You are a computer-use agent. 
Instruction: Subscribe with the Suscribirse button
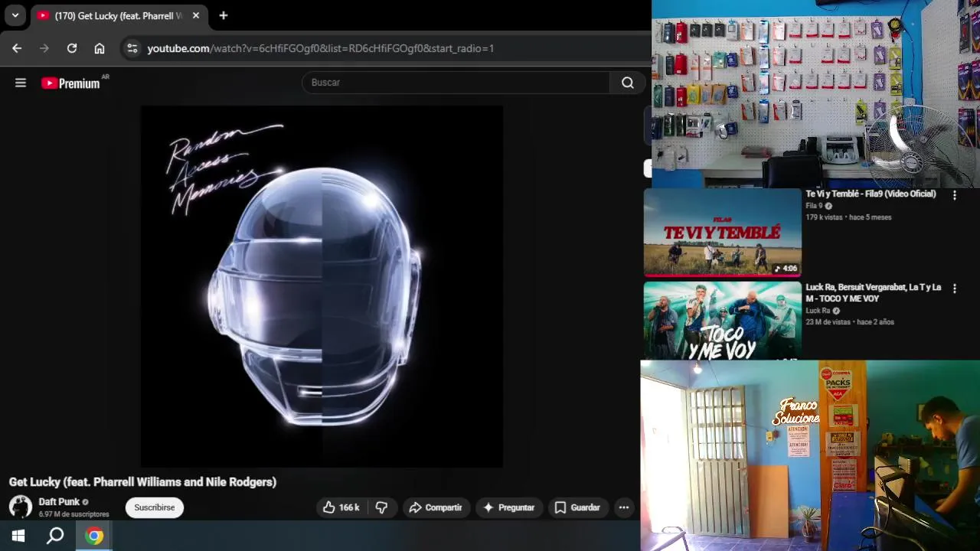155,507
